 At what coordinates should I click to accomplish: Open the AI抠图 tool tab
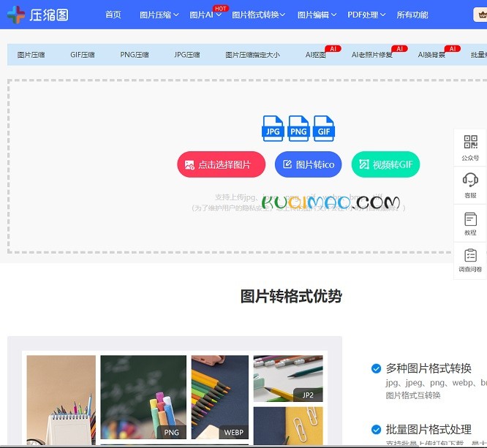tap(316, 55)
